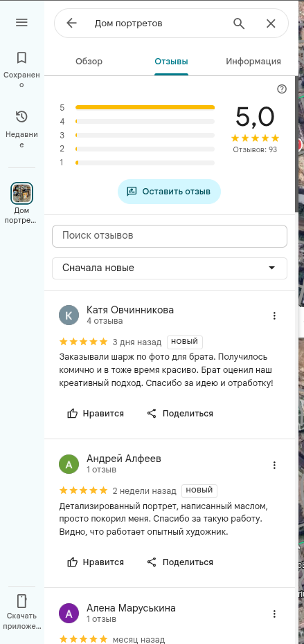Open the hamburger main menu

point(21,23)
